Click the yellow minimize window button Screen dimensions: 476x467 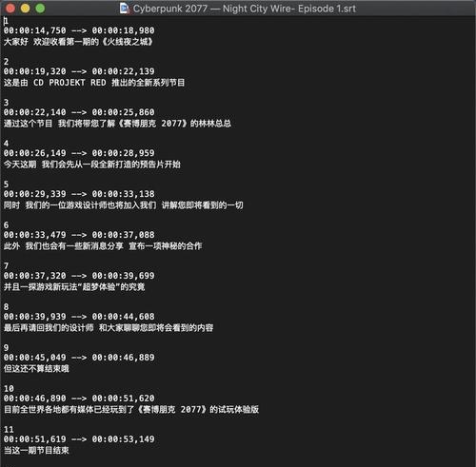pyautogui.click(x=26, y=9)
